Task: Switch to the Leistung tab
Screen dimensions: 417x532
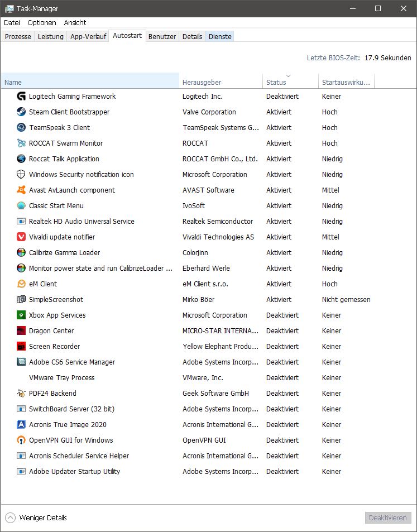Action: click(51, 37)
